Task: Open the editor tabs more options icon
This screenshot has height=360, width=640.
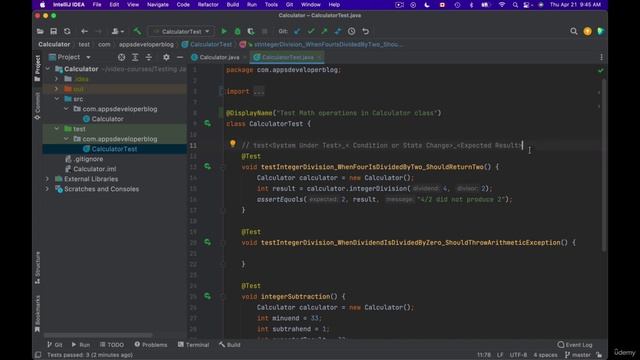Action: click(x=601, y=58)
